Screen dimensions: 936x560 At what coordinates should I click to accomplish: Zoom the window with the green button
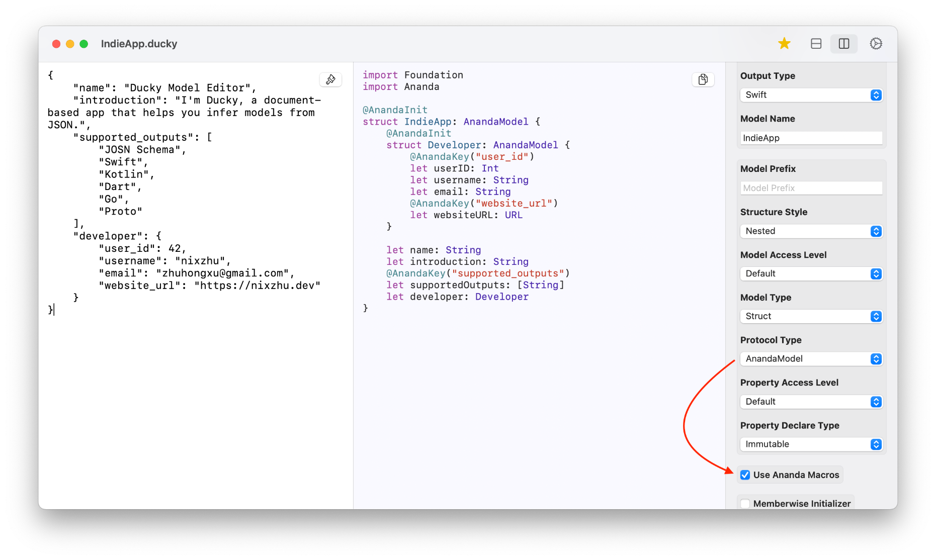pos(84,44)
